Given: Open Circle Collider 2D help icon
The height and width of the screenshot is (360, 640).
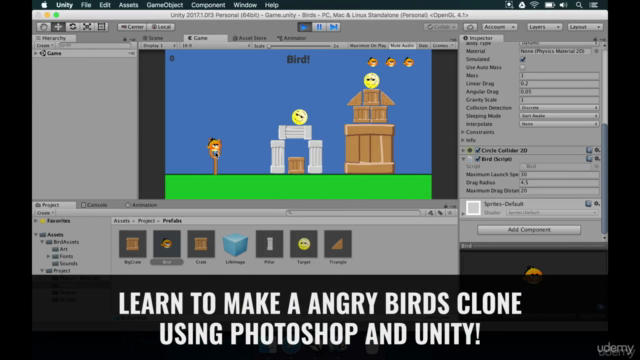Looking at the screenshot, I should 589,150.
